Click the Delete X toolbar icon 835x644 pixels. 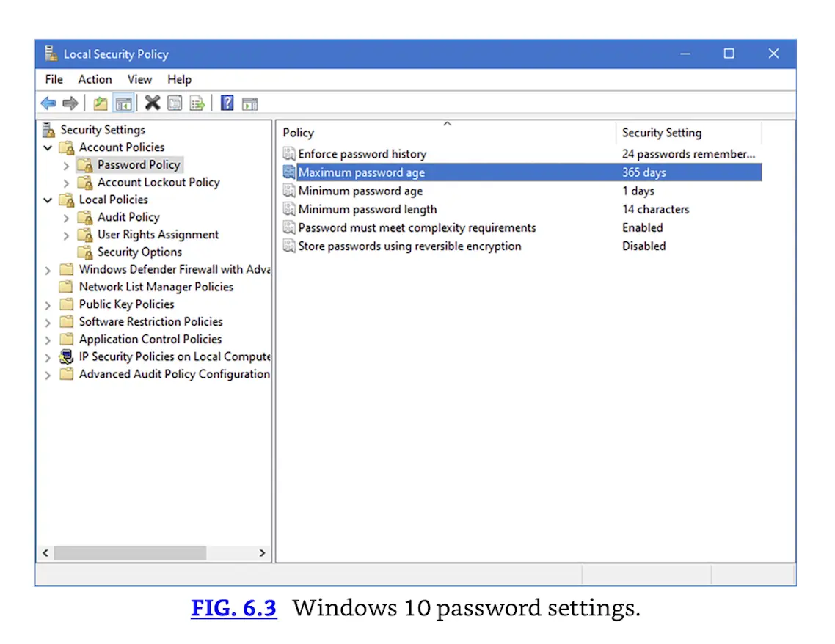pyautogui.click(x=152, y=103)
